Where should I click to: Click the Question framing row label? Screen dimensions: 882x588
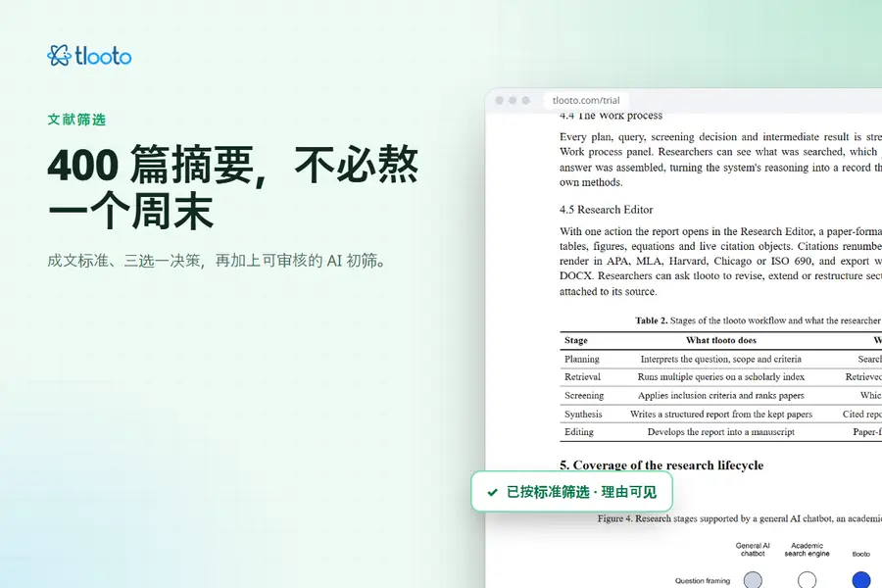coord(703,581)
